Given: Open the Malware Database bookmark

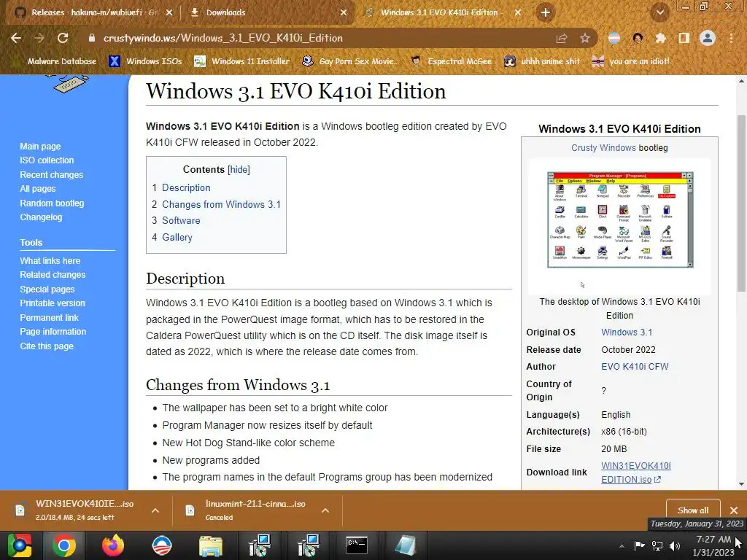Looking at the screenshot, I should coord(55,61).
